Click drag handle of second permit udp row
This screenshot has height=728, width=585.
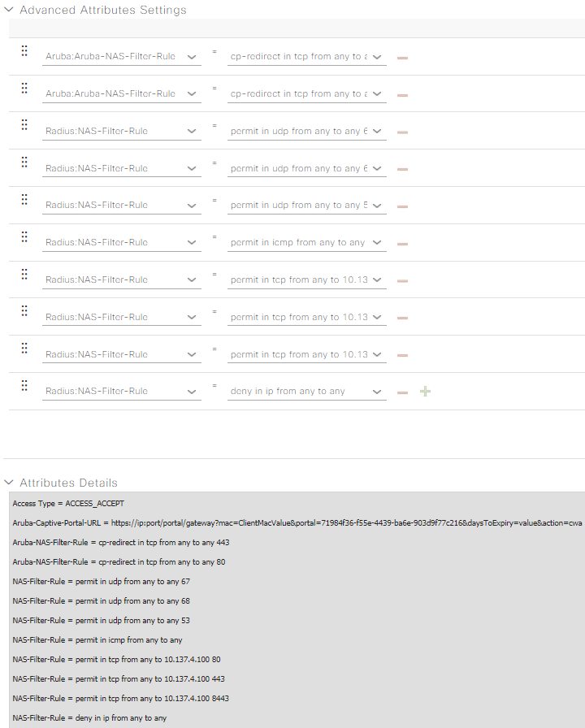coord(24,162)
